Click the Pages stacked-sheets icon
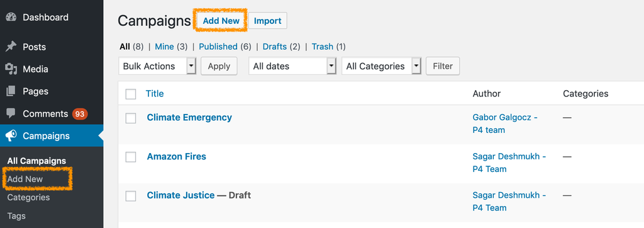This screenshot has height=228, width=644. tap(11, 91)
